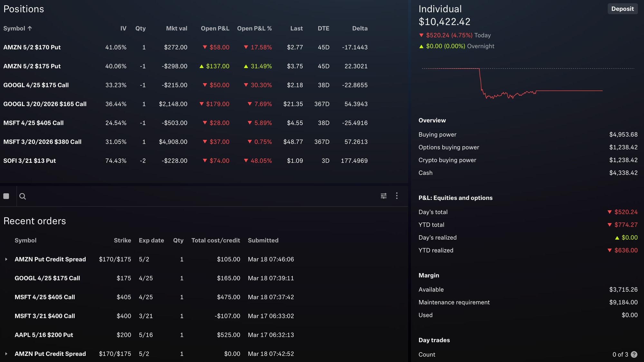This screenshot has height=362, width=644.
Task: Expand the AMZN Put Credit Spread $105.00 order
Action: point(6,259)
